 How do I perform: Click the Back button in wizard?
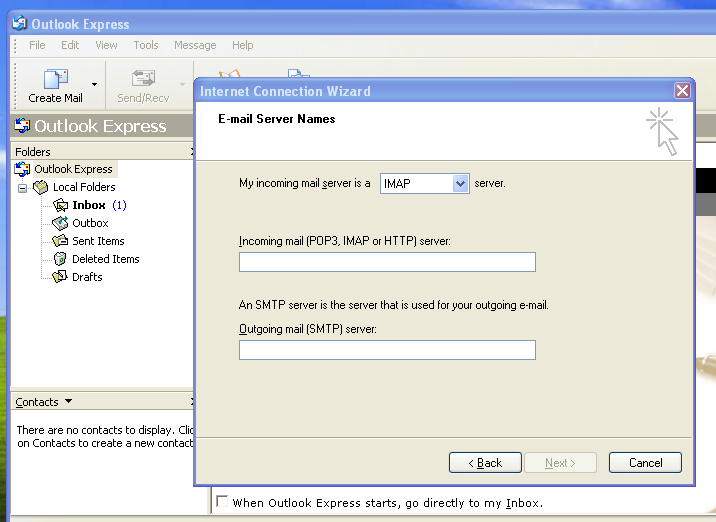coord(485,463)
